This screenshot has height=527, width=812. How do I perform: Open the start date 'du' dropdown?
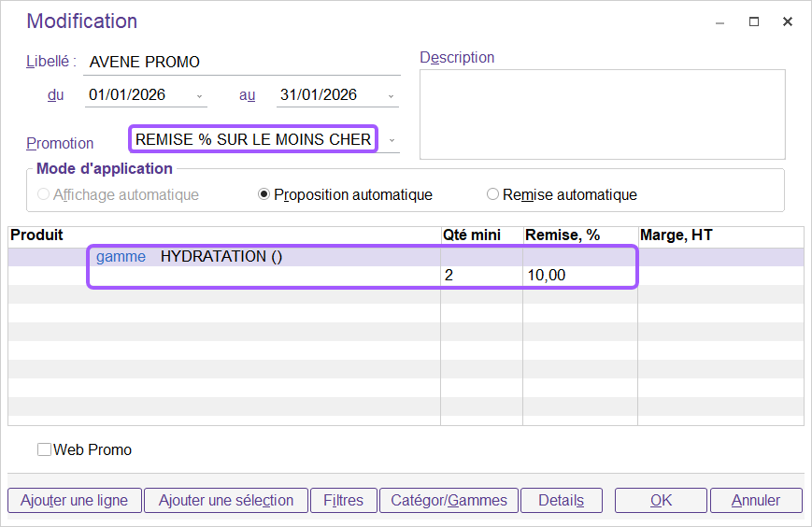pos(200,95)
